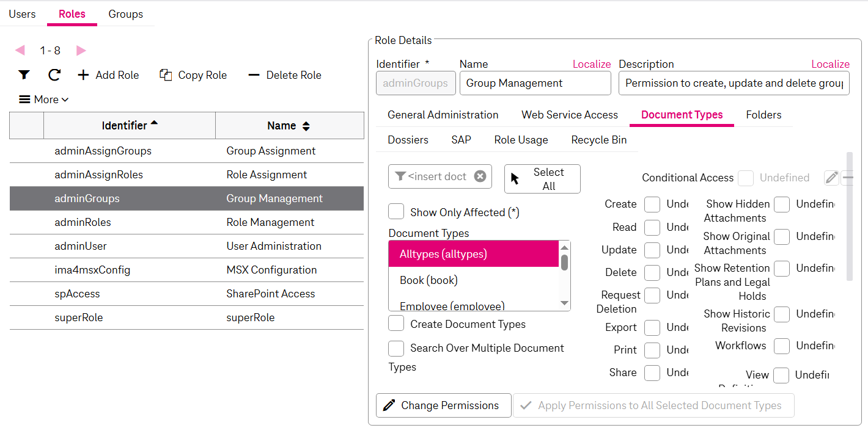Toggle the Show Only Affected checkbox

click(x=396, y=212)
